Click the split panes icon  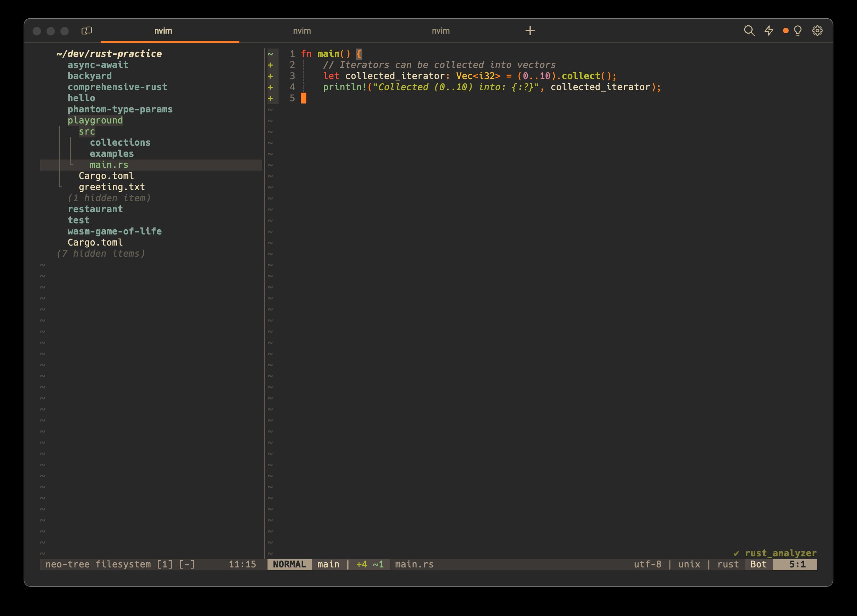[86, 31]
